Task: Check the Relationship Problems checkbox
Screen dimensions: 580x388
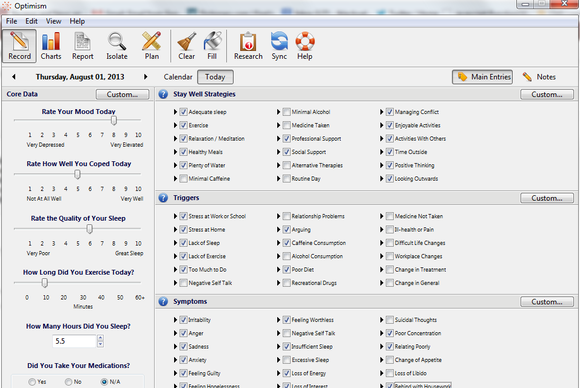Action: [x=286, y=216]
